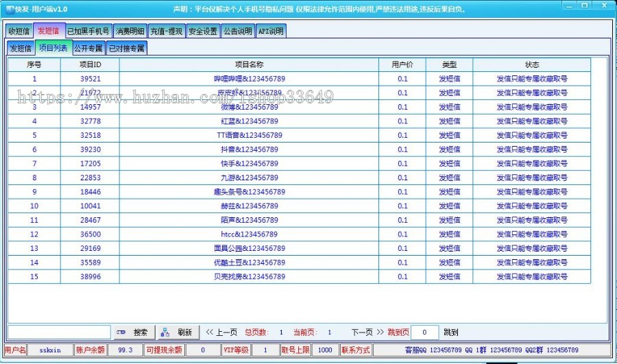Screen dimensions: 617x364
Task: Click the status cell of row 8
Action: [532, 178]
